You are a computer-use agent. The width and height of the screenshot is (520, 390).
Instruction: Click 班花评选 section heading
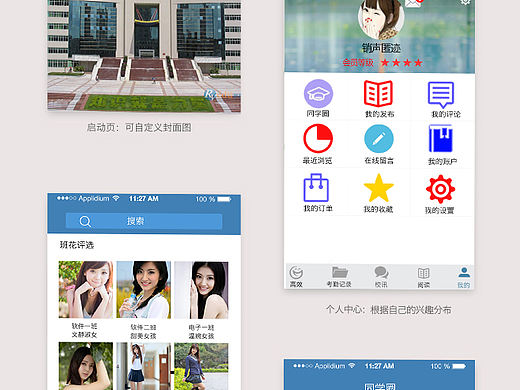coord(77,245)
